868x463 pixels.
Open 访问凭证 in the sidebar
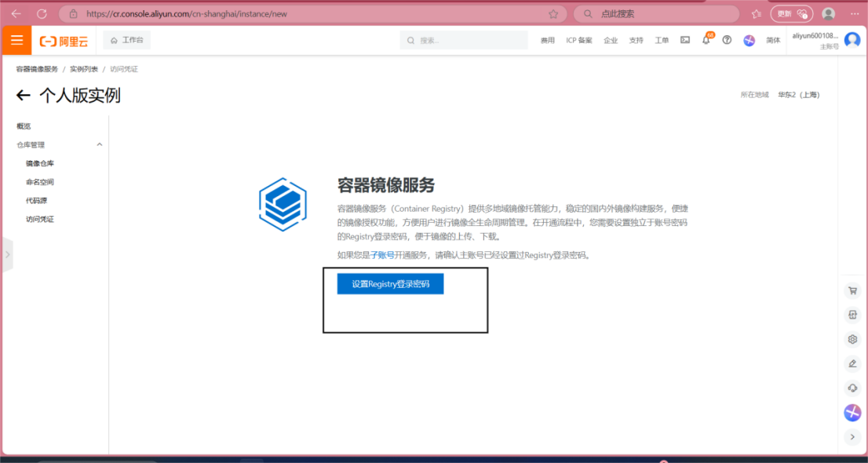pos(40,219)
